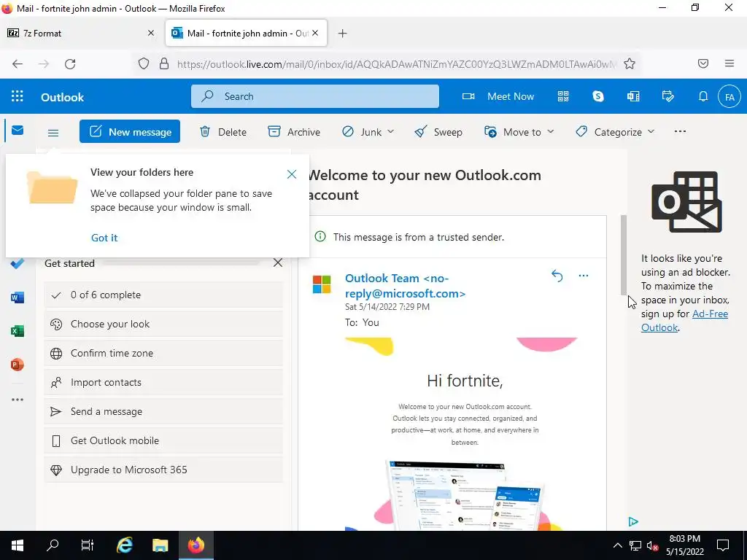
Task: Open Skype from the Outlook header
Action: [x=598, y=97]
